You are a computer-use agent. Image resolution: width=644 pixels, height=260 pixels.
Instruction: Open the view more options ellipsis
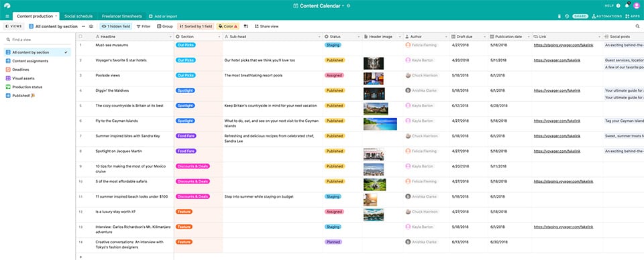point(83,26)
